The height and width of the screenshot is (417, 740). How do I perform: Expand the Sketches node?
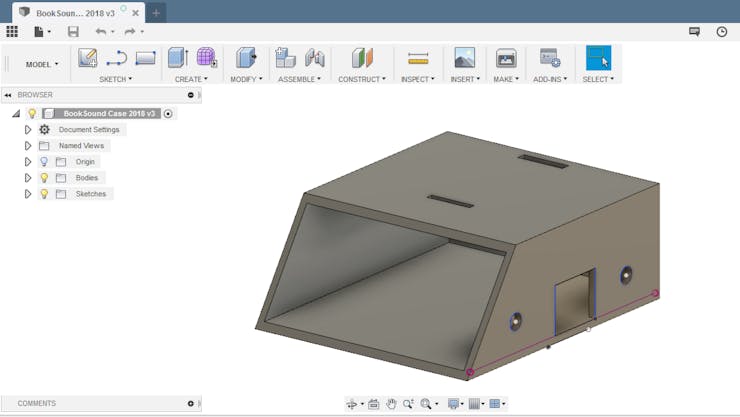pyautogui.click(x=28, y=194)
